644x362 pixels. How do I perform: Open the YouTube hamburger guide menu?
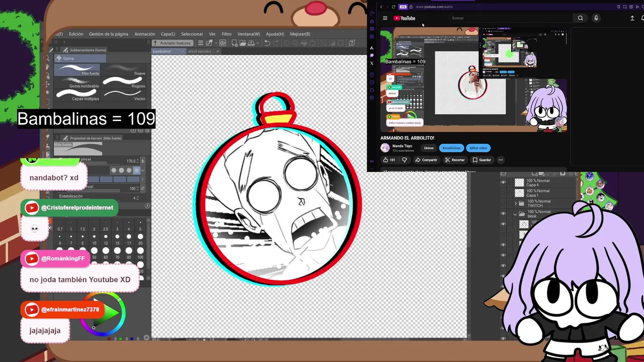(385, 18)
